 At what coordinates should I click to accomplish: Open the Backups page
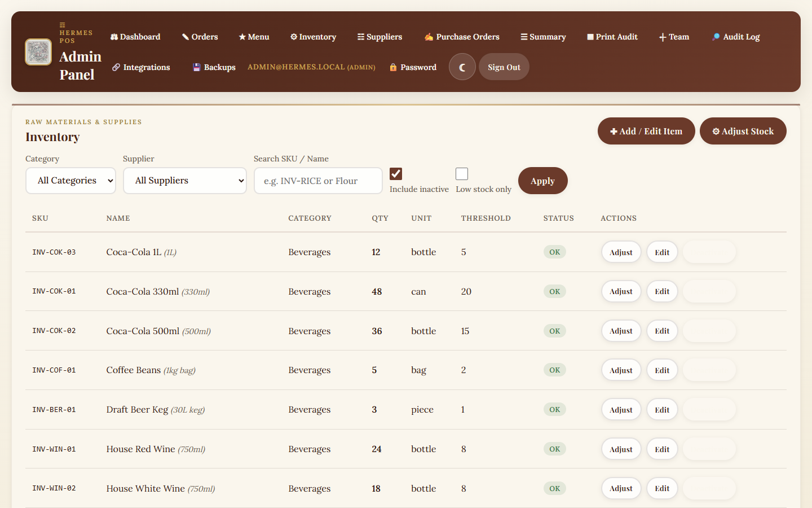point(214,67)
